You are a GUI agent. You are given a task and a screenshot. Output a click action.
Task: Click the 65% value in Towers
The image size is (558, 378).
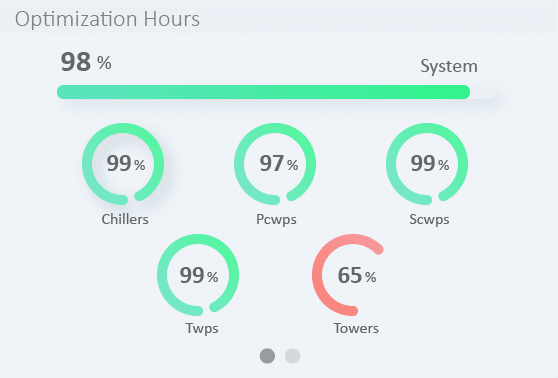(x=357, y=275)
